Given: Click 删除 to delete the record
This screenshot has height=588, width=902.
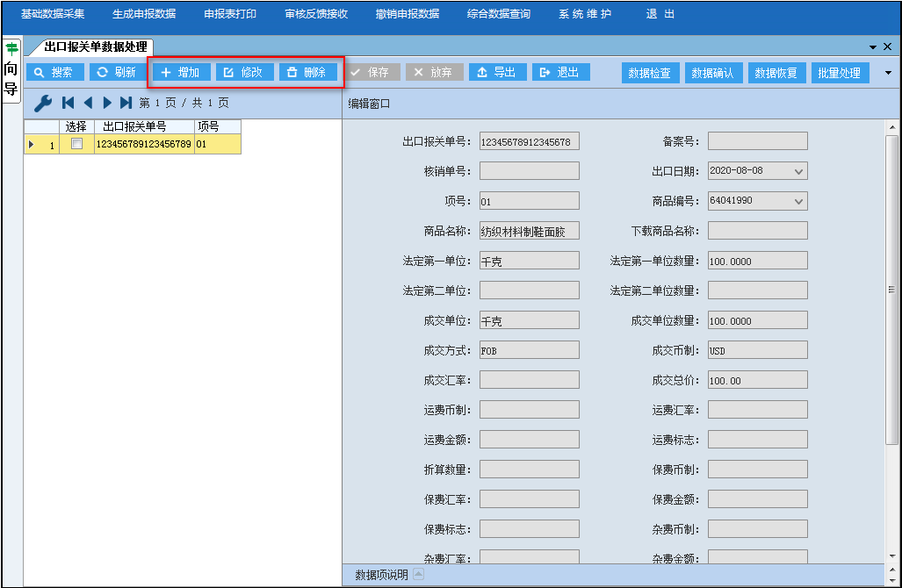Looking at the screenshot, I should 307,73.
